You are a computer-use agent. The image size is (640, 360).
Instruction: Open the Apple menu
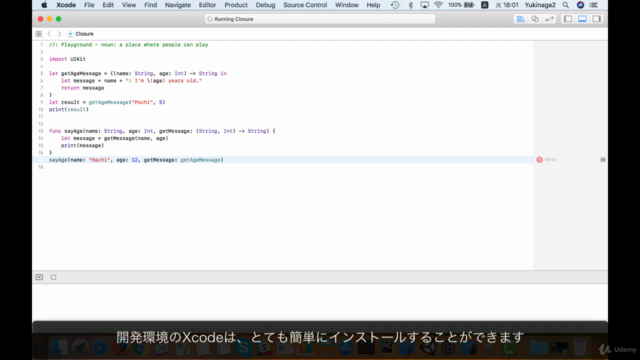click(44, 5)
